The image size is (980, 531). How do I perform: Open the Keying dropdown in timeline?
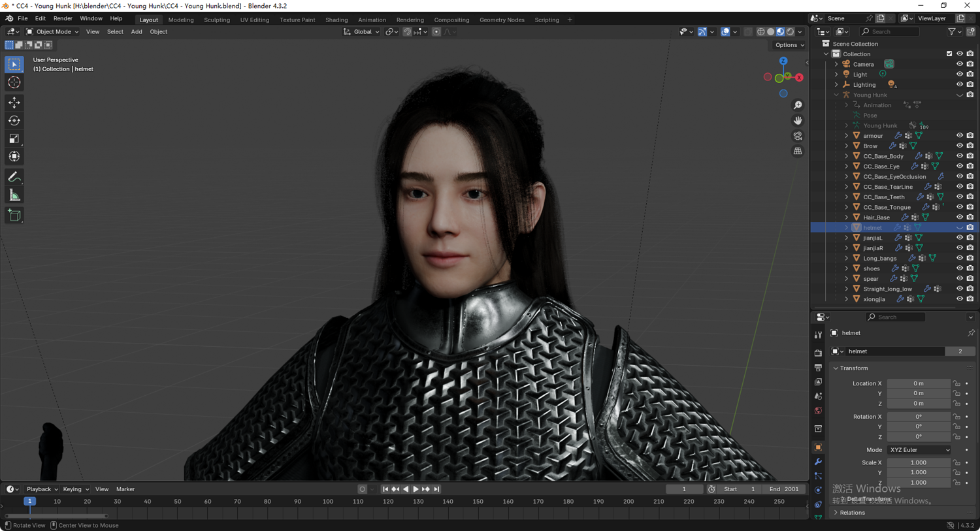(76, 489)
